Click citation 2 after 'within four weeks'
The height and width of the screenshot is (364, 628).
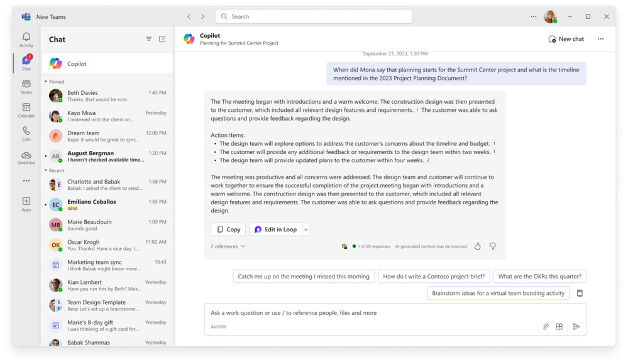pyautogui.click(x=428, y=160)
